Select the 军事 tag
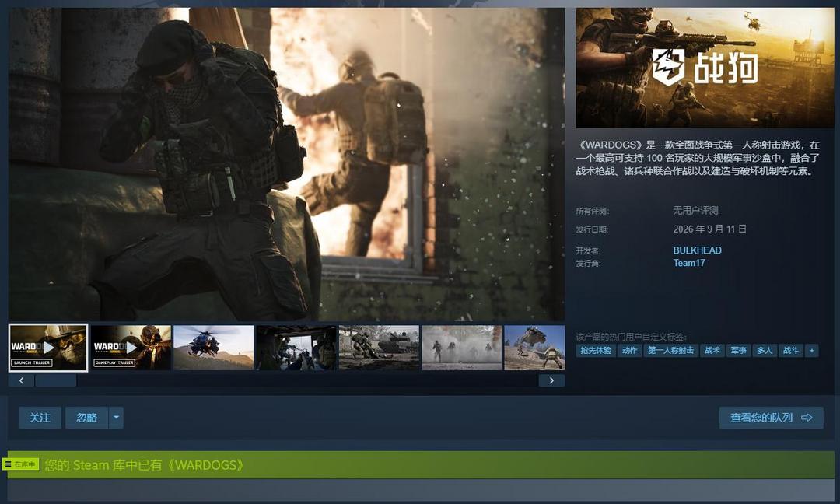 pyautogui.click(x=738, y=350)
